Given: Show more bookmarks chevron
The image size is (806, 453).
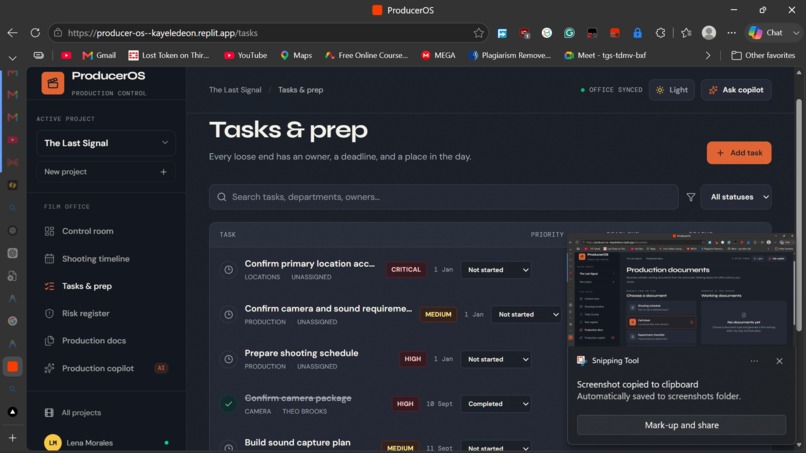Looking at the screenshot, I should (708, 55).
